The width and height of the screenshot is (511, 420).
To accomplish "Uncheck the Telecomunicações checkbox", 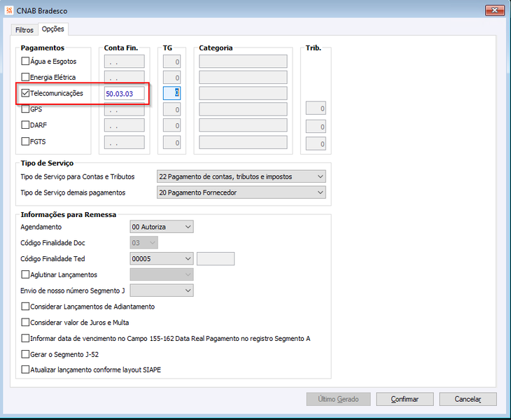I will tap(25, 93).
